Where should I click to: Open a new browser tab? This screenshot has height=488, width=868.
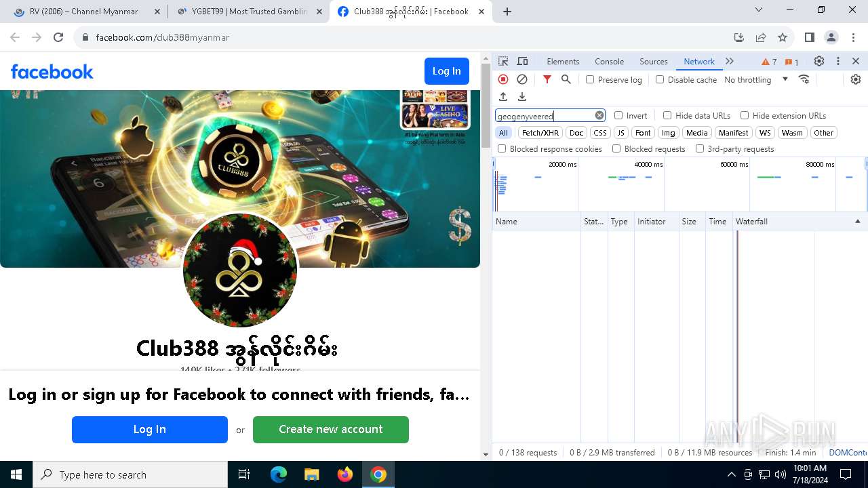tap(507, 12)
